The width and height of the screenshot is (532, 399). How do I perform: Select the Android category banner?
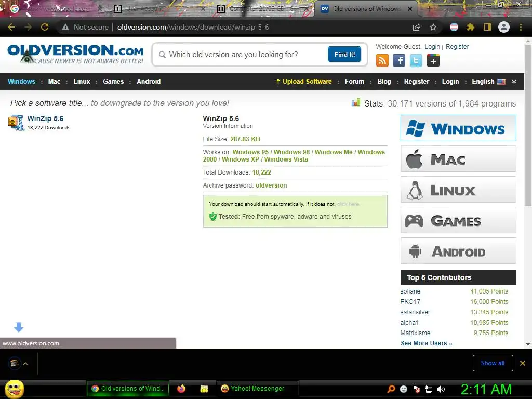(x=458, y=251)
